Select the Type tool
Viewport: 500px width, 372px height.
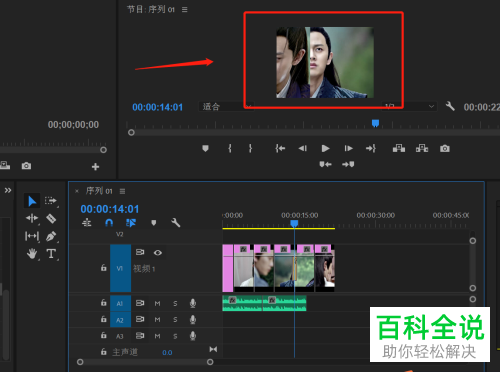(x=51, y=254)
